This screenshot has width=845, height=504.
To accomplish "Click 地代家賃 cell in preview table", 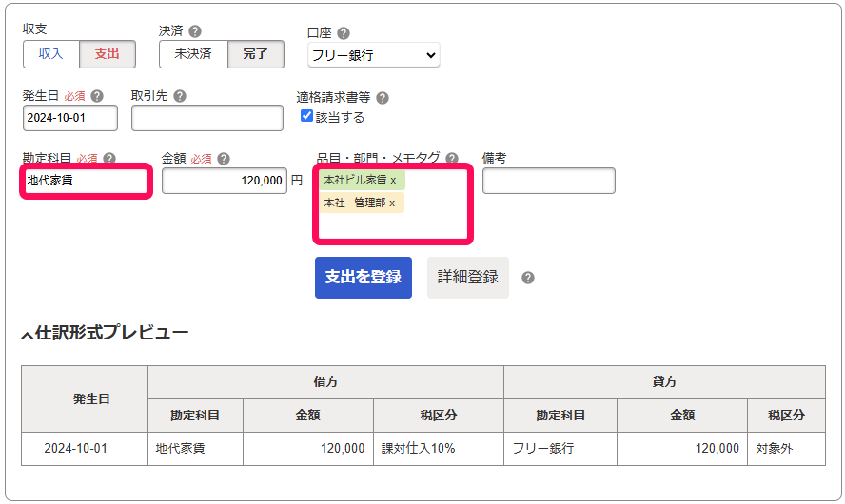I will tap(196, 449).
